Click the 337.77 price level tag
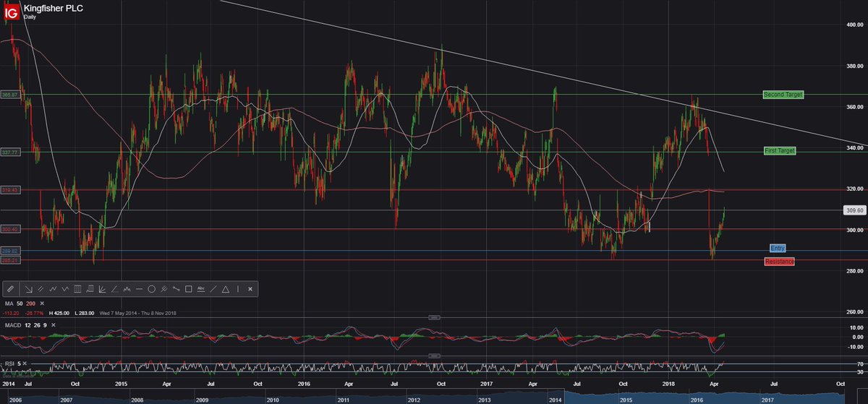Screen dimensions: 868x404 click(10, 152)
